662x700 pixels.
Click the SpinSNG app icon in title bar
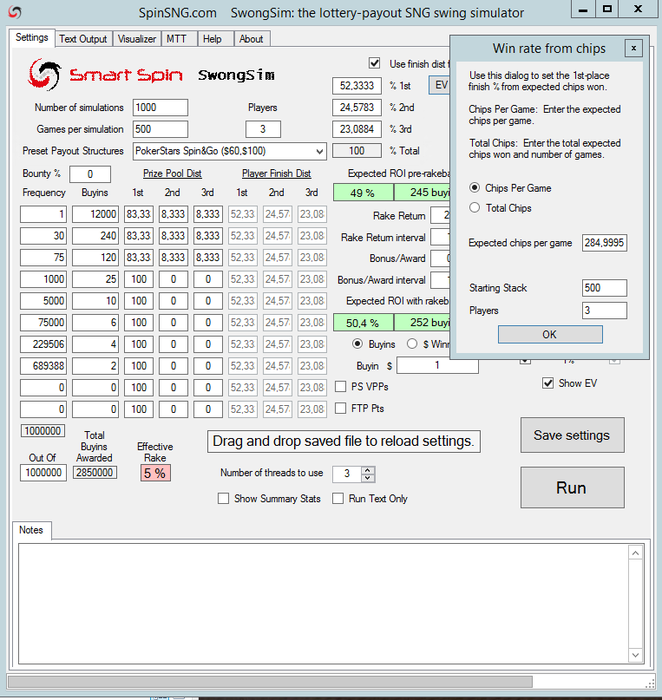15,12
